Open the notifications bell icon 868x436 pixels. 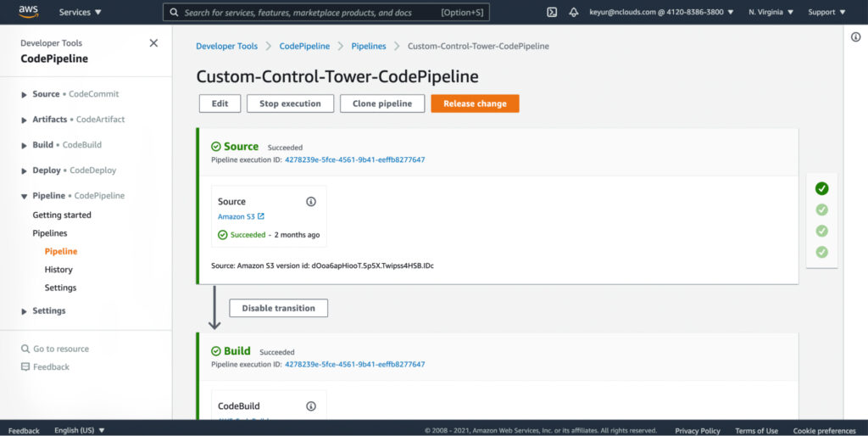[x=574, y=12]
